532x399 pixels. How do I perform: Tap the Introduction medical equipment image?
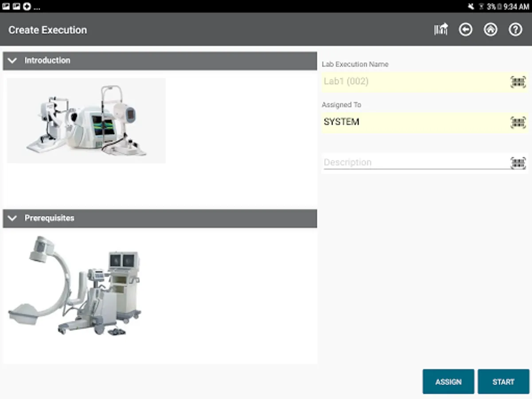pyautogui.click(x=86, y=121)
